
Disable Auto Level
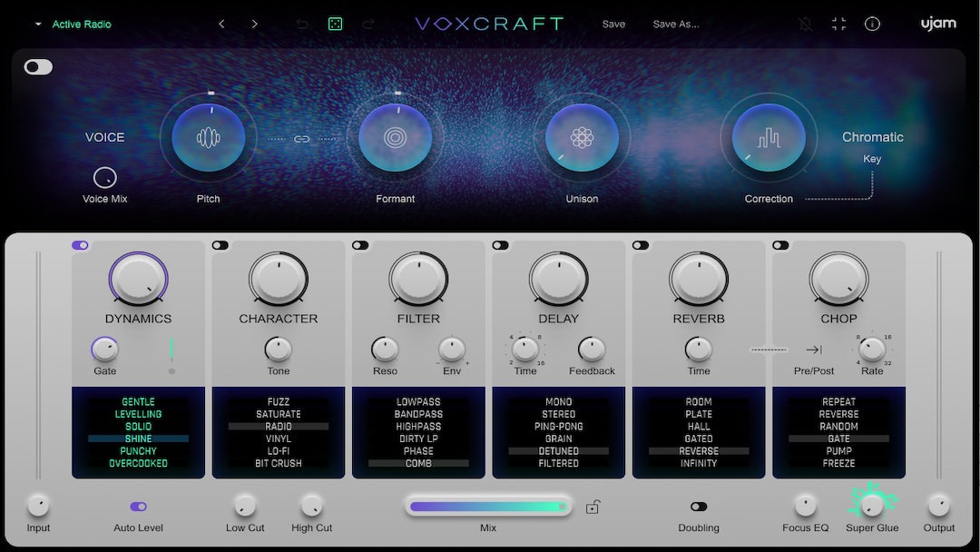point(138,506)
